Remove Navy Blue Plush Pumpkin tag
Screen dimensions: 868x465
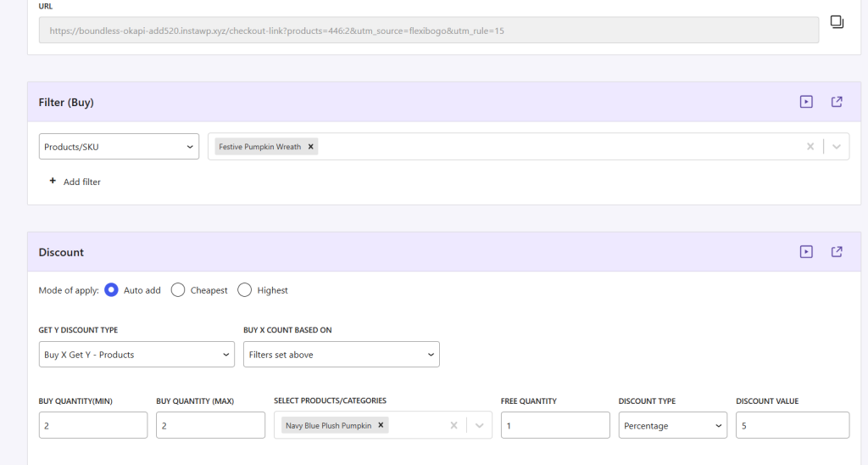(381, 425)
